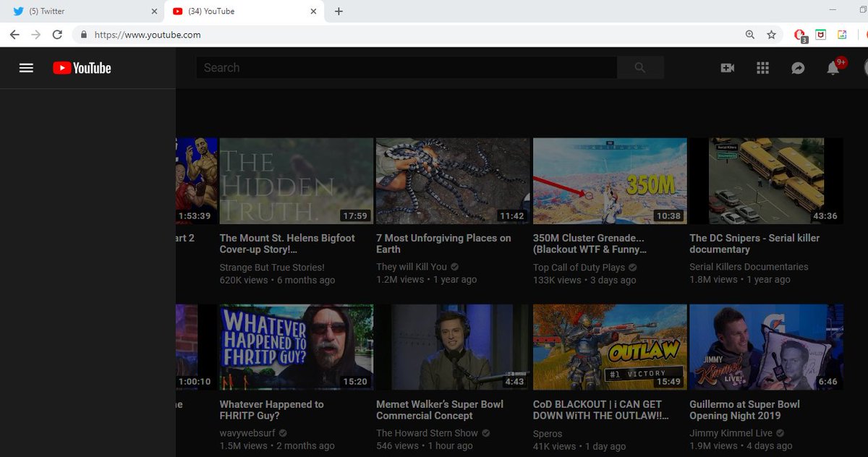Visit Speros channel
The width and height of the screenshot is (868, 457).
pos(548,434)
